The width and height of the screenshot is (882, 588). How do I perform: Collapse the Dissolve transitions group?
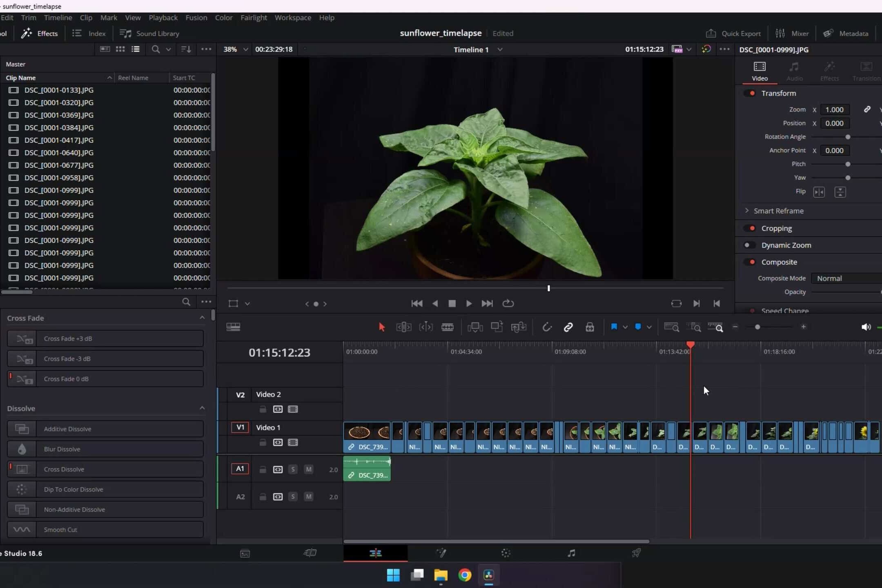[x=202, y=408]
